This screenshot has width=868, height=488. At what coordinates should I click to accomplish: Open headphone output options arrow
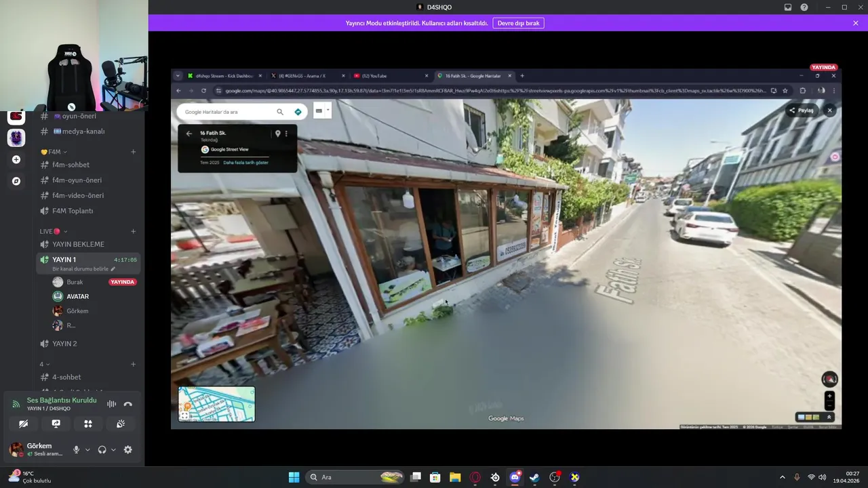coord(113,449)
